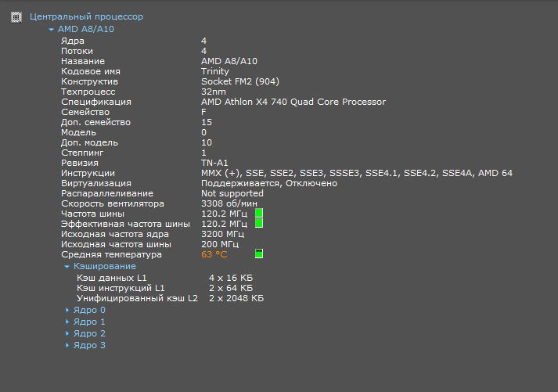Select the Инструкции row label
Viewport: 558px width, 392px height.
(88, 173)
